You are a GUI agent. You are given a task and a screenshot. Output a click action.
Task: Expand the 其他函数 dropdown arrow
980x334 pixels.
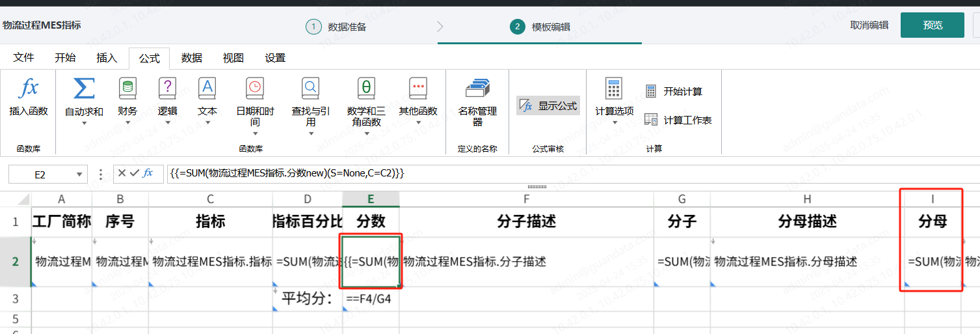pyautogui.click(x=417, y=122)
